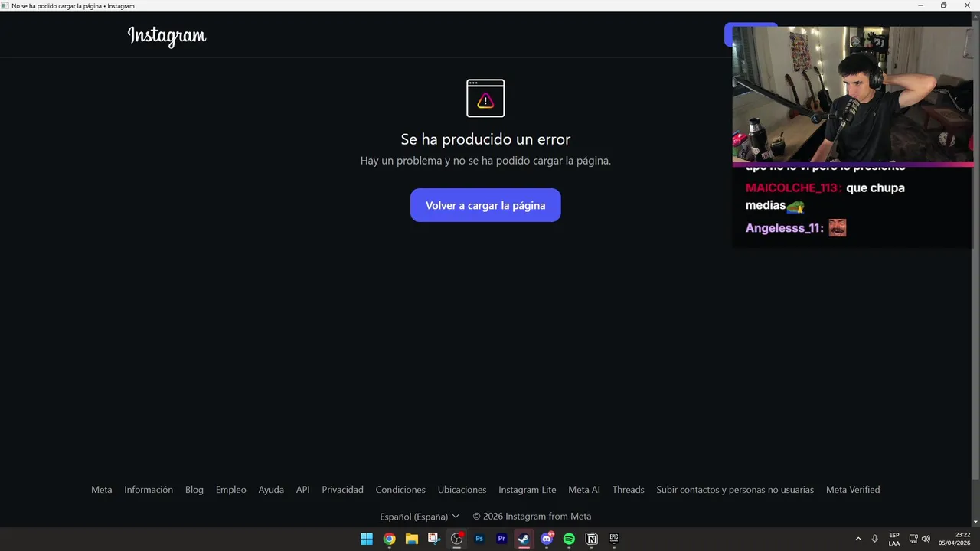Click 'Se ha producido un error' heading
Viewport: 980px width, 551px height.
point(485,139)
